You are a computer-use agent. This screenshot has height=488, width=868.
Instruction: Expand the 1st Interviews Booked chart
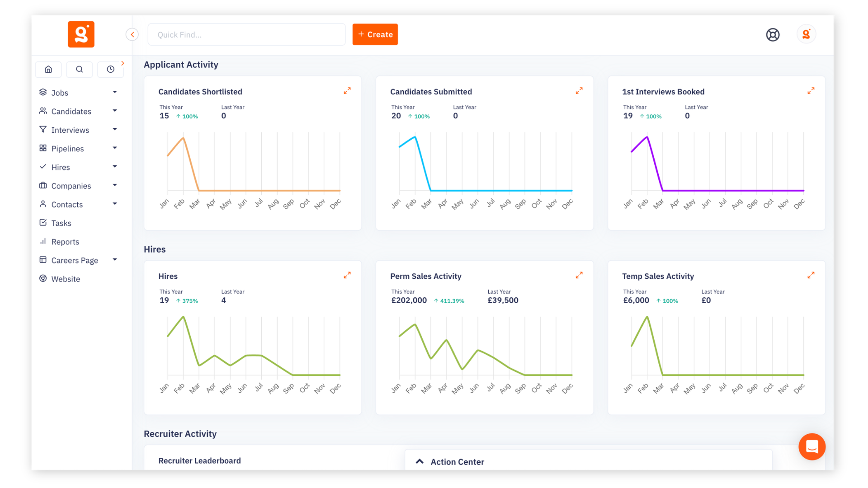[x=811, y=90]
